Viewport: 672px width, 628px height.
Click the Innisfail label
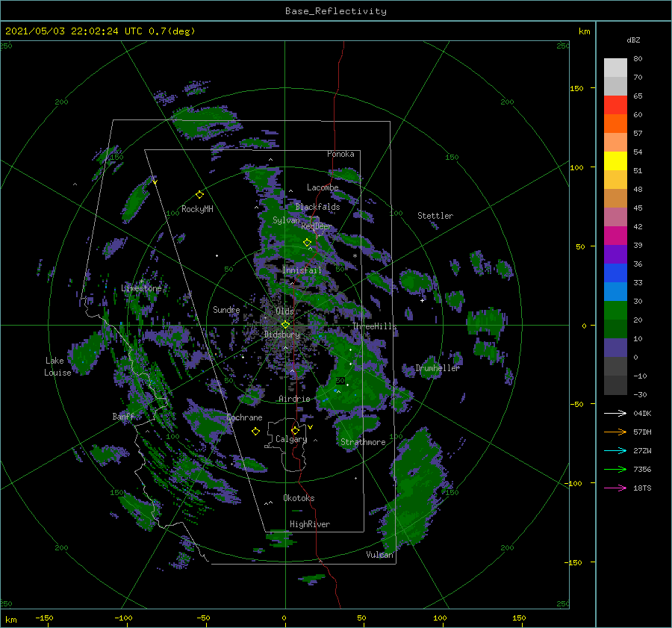(302, 270)
